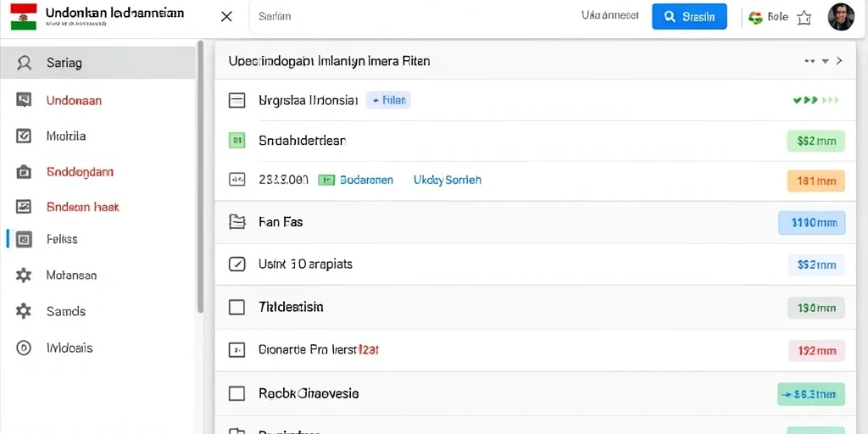Click the checkmark icon beside Moloila

[x=24, y=136]
